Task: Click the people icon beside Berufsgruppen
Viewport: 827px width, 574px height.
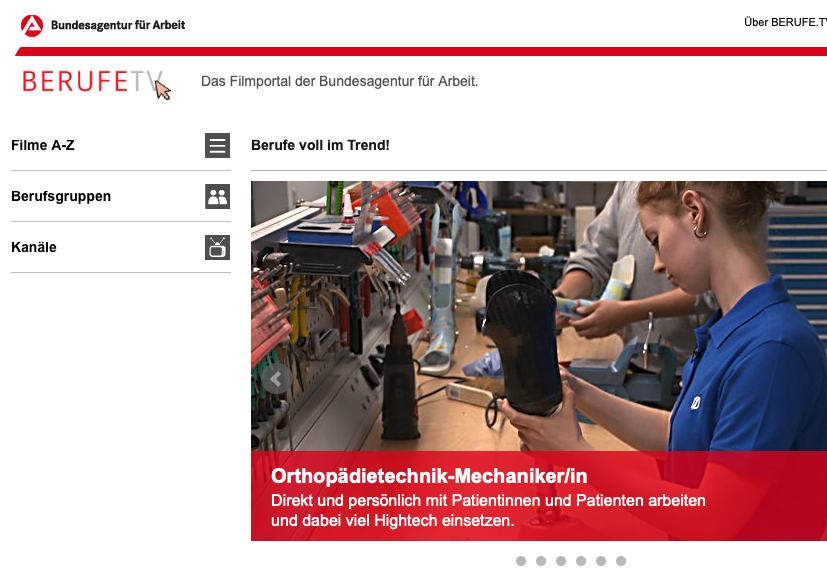Action: tap(217, 196)
